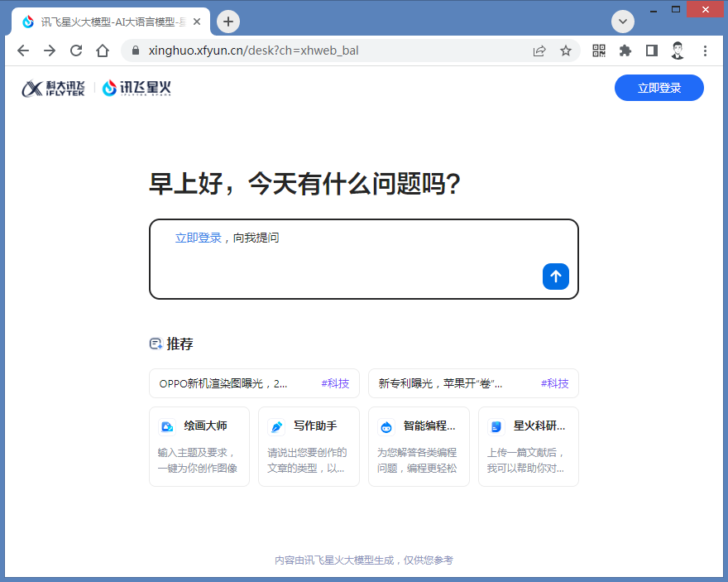Bookmark this page with the star icon
This screenshot has height=582, width=728.
(x=566, y=51)
